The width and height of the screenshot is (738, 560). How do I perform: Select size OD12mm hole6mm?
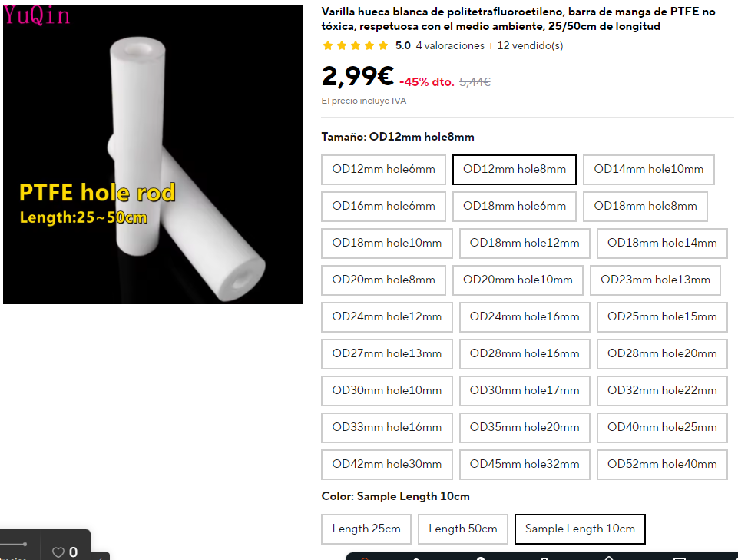tap(383, 170)
